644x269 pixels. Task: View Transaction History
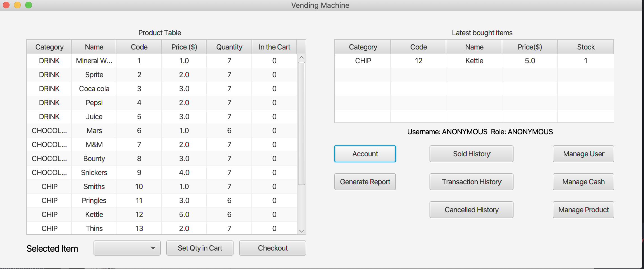pyautogui.click(x=471, y=182)
